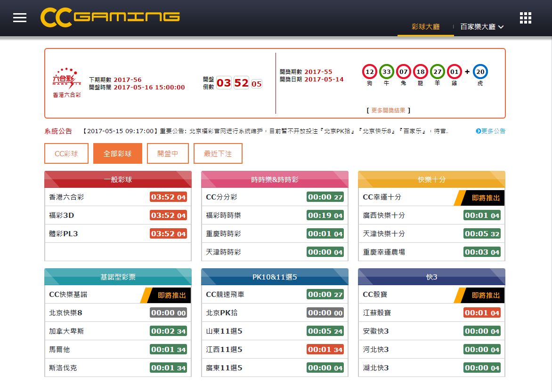Click the 更多公告 arrow icon
Viewport: 552px width, 392px height.
coord(478,131)
